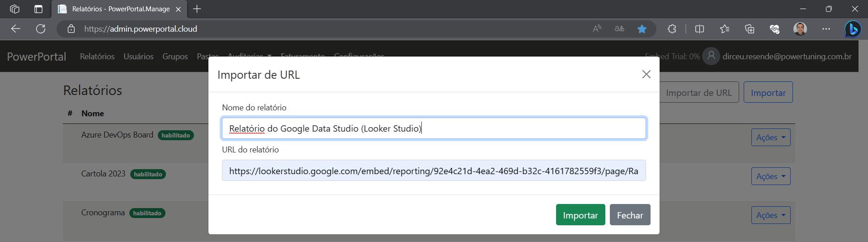Click the favorite star icon in address bar

pyautogui.click(x=642, y=29)
